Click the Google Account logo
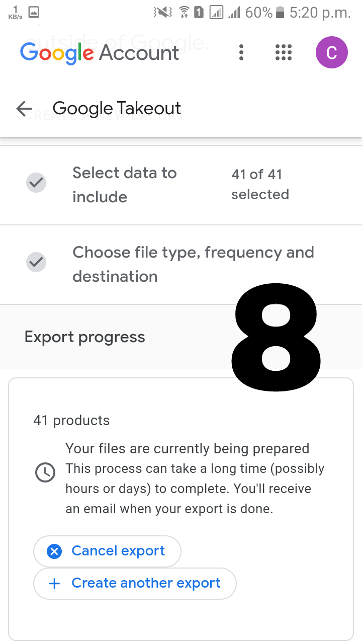 click(100, 52)
